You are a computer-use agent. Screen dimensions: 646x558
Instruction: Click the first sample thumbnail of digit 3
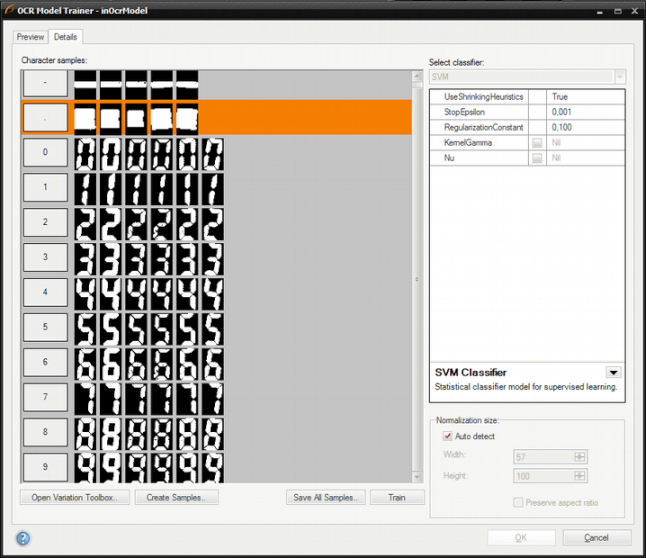(x=85, y=258)
